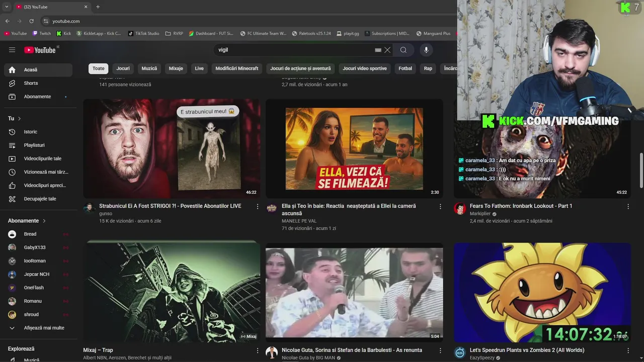Open Decupajele tale
Image resolution: width=644 pixels, height=362 pixels.
coord(38,199)
